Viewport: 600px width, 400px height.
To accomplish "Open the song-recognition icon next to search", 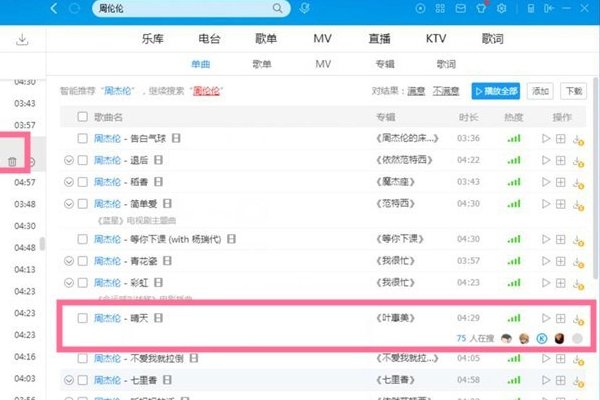I will click(304, 8).
